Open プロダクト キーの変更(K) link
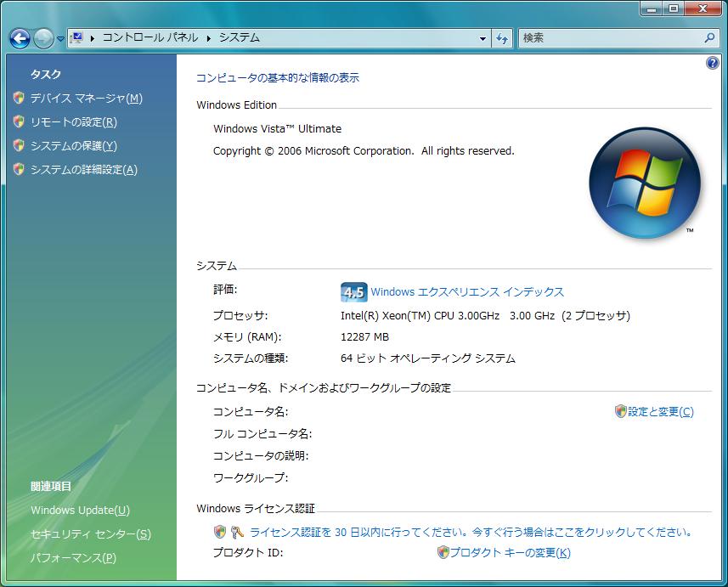The height and width of the screenshot is (587, 728). click(511, 553)
